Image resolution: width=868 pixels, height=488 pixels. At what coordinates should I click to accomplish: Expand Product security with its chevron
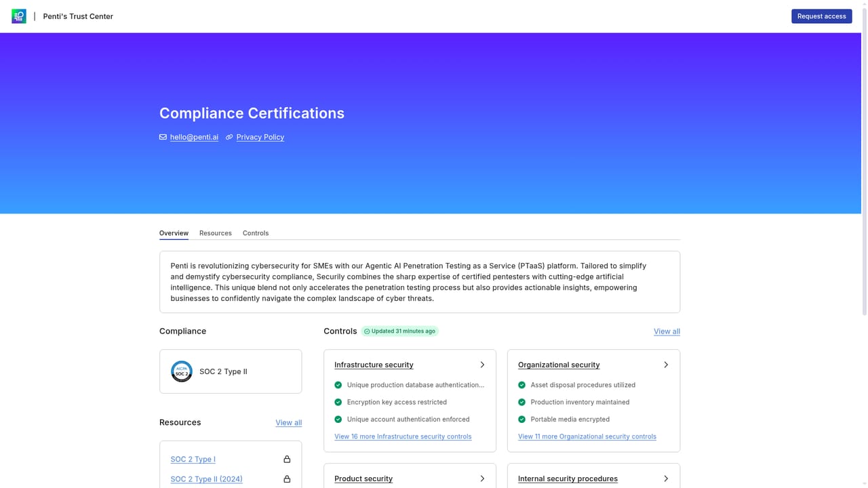[482, 479]
